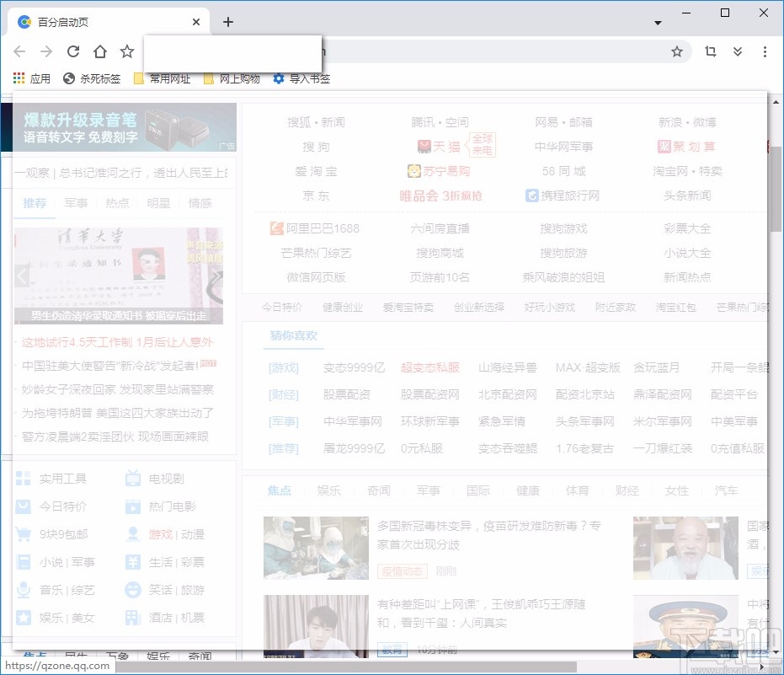This screenshot has height=675, width=784.
Task: Open a new tab with plus button
Action: coord(228,22)
